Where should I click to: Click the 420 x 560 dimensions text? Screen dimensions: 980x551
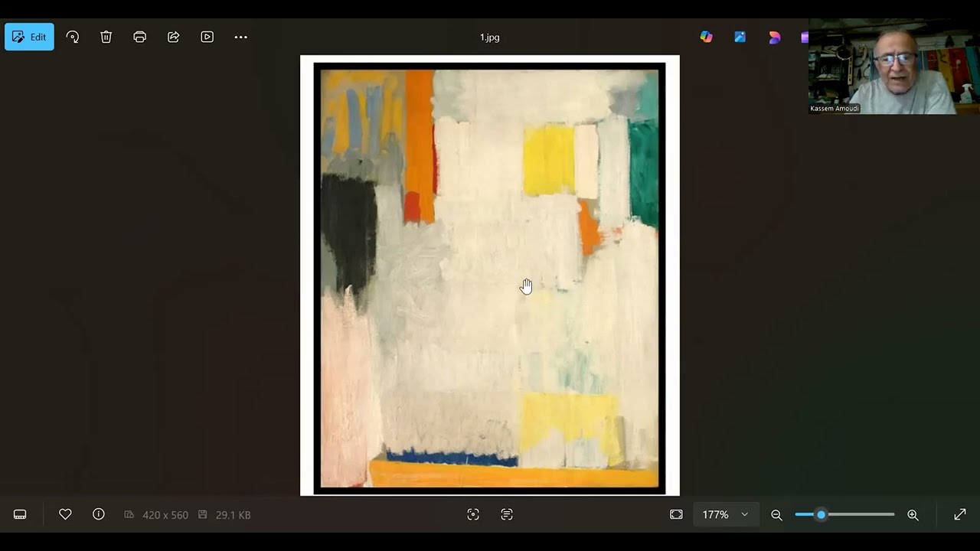click(x=165, y=515)
